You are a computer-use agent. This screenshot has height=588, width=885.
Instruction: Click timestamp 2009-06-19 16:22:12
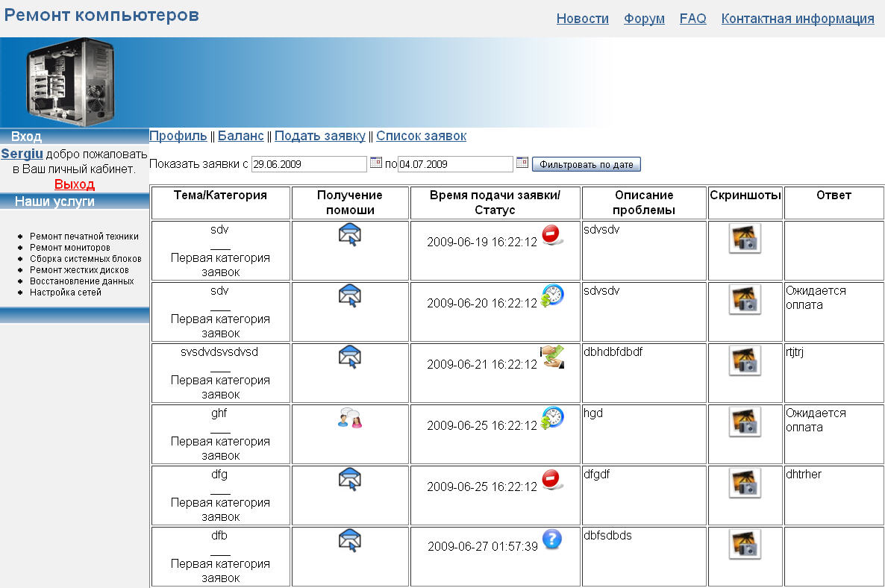click(482, 242)
